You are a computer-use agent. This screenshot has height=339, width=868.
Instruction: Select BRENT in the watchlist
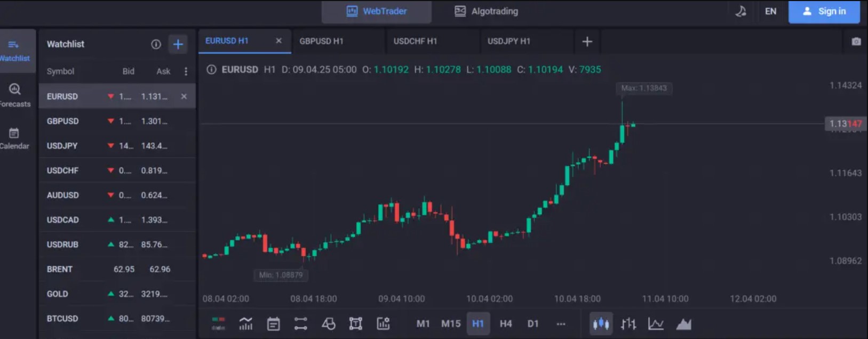pyautogui.click(x=117, y=269)
